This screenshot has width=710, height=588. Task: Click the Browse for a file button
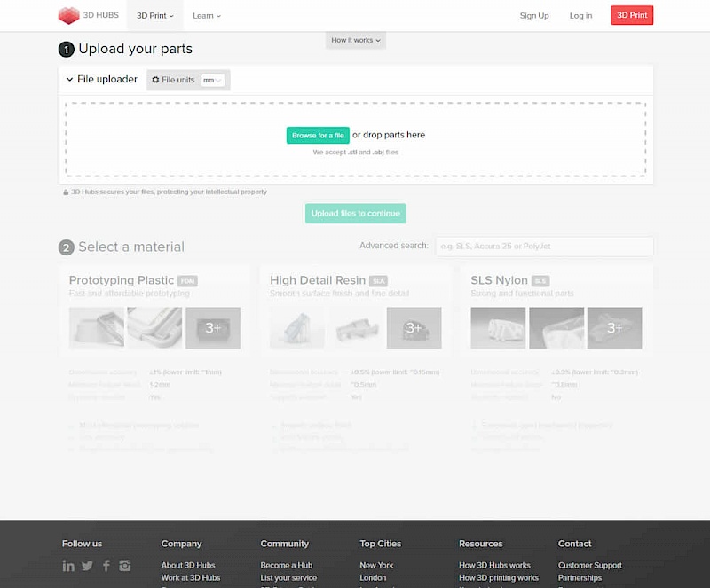[318, 136]
